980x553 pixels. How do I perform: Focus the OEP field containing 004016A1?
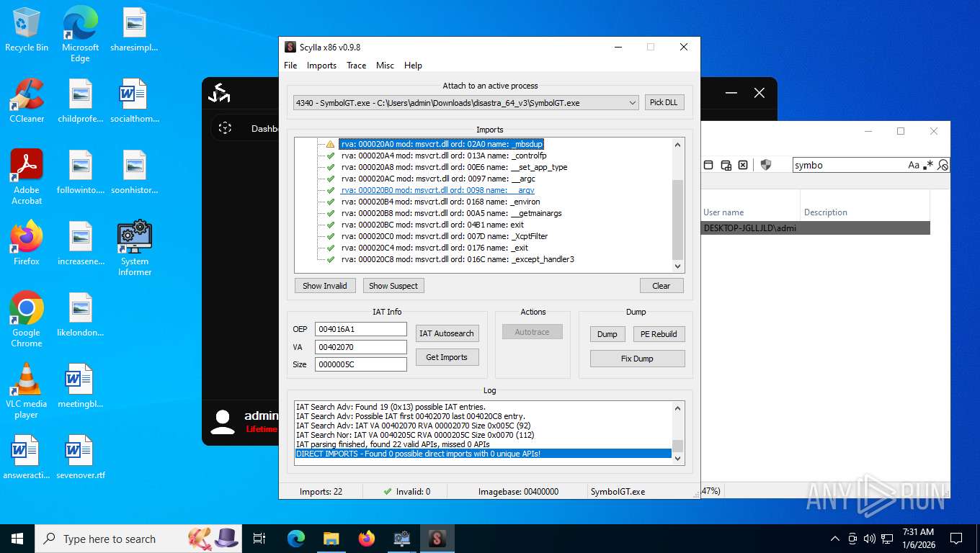point(360,329)
